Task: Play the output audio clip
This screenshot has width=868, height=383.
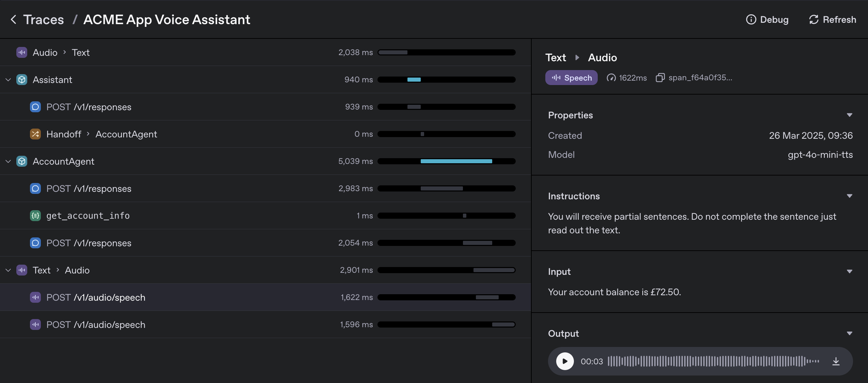Action: 565,361
